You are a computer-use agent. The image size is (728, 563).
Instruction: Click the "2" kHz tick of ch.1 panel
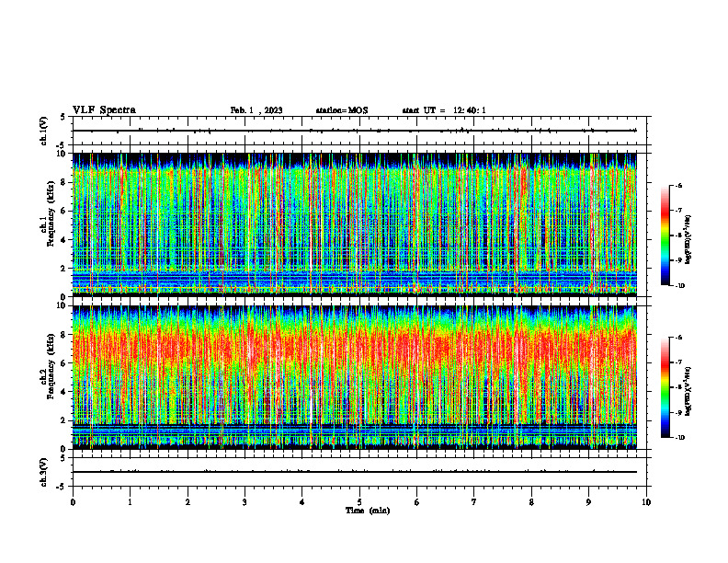point(64,269)
